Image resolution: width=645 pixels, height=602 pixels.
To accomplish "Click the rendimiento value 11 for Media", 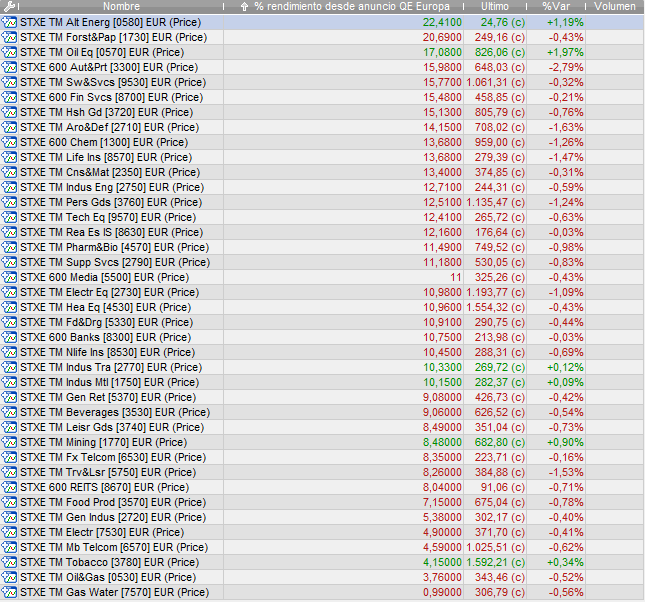I will pos(455,278).
